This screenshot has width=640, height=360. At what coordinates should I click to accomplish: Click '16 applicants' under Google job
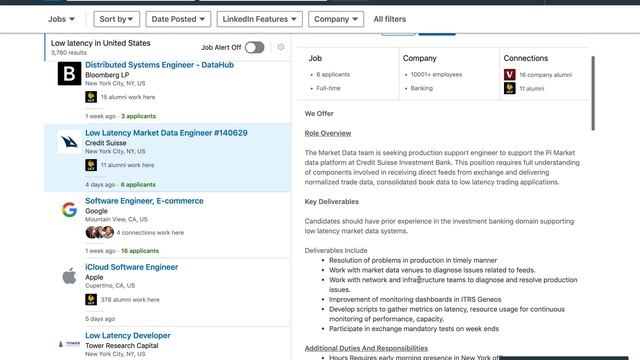(x=140, y=251)
